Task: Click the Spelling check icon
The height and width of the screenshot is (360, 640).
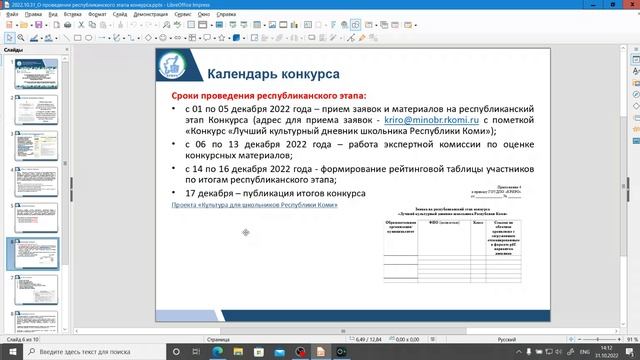Action: tap(177, 25)
